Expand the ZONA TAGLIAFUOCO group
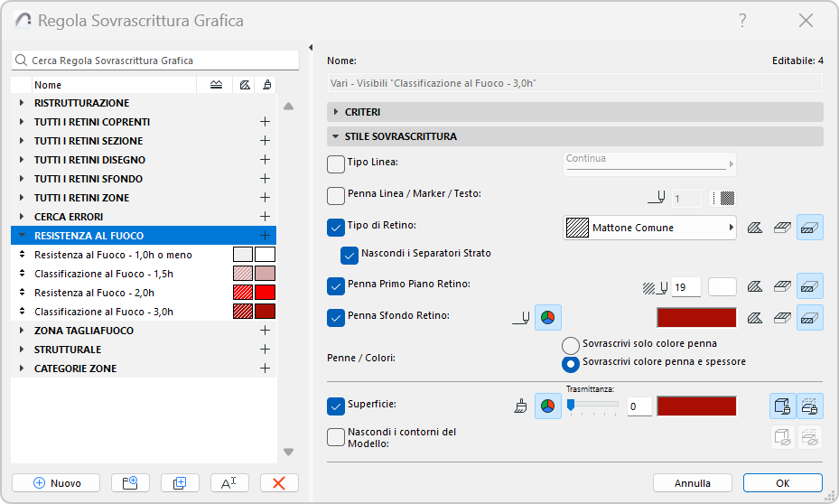This screenshot has height=504, width=839. coord(22,331)
